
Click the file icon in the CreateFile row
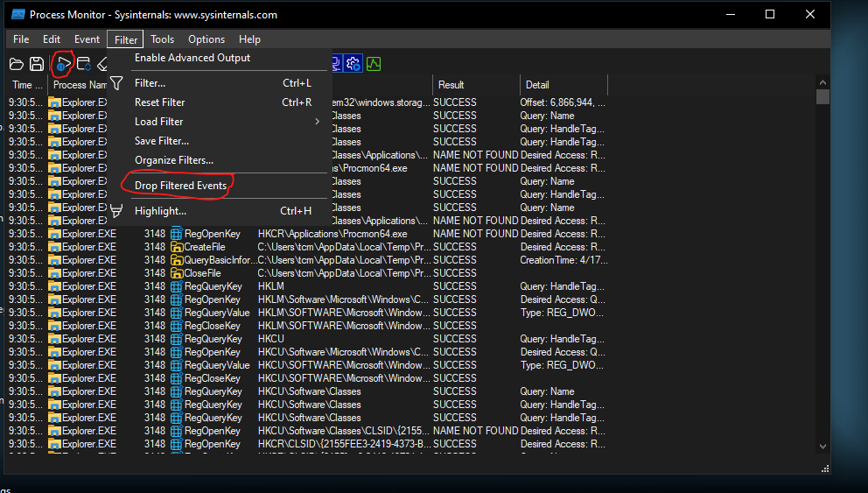(177, 247)
